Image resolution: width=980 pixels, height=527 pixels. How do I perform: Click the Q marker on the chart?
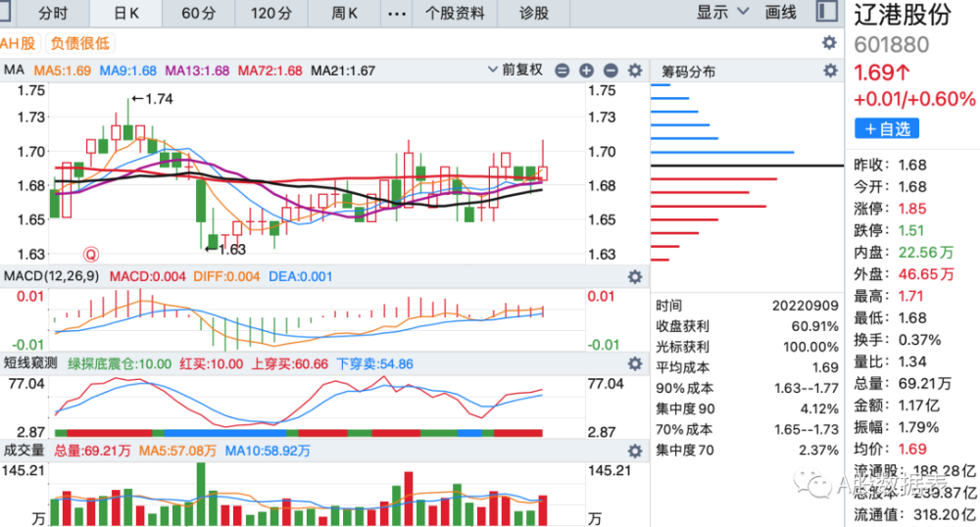tap(91, 254)
